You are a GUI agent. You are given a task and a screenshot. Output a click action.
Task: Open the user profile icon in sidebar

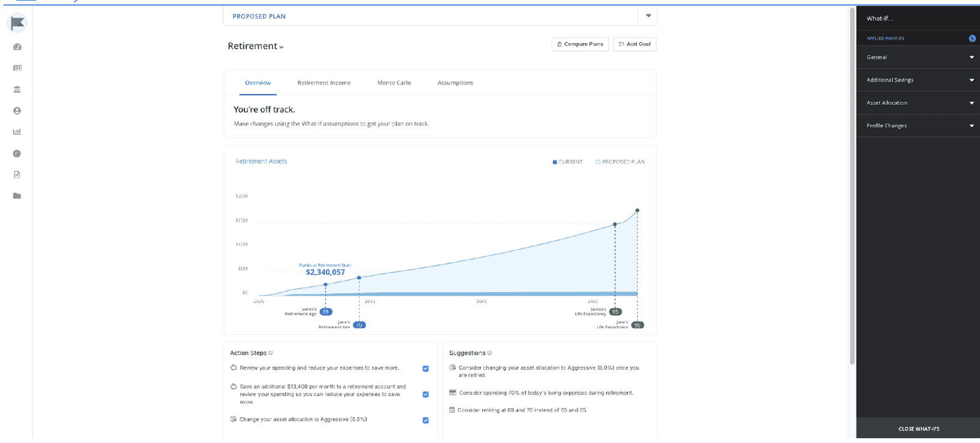click(17, 111)
